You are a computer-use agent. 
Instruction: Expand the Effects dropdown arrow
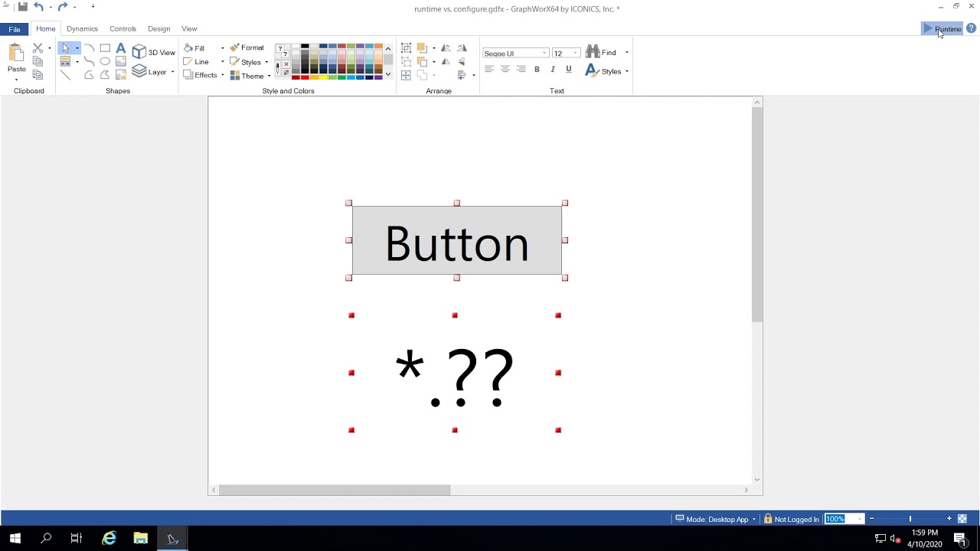pyautogui.click(x=222, y=75)
